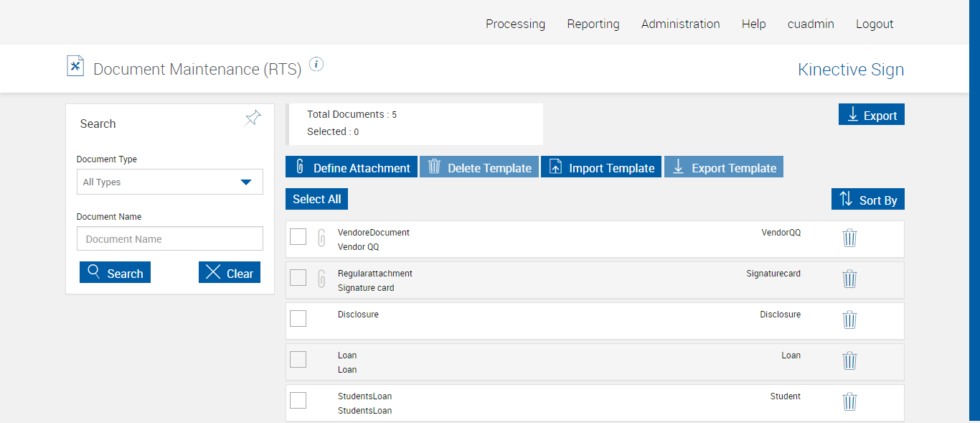Delete the VendoreDocument row via trash icon
The width and height of the screenshot is (980, 423).
(849, 238)
